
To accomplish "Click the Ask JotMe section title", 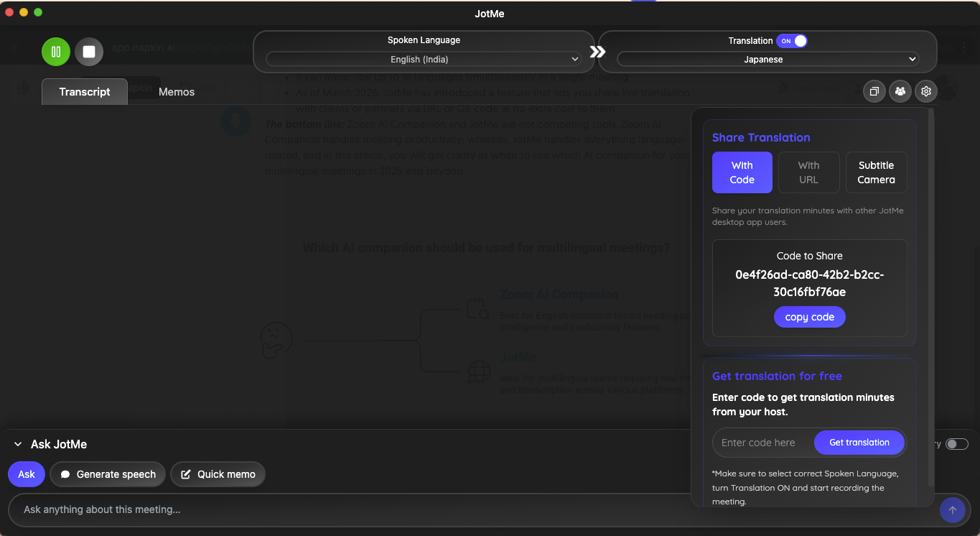I will pyautogui.click(x=59, y=445).
